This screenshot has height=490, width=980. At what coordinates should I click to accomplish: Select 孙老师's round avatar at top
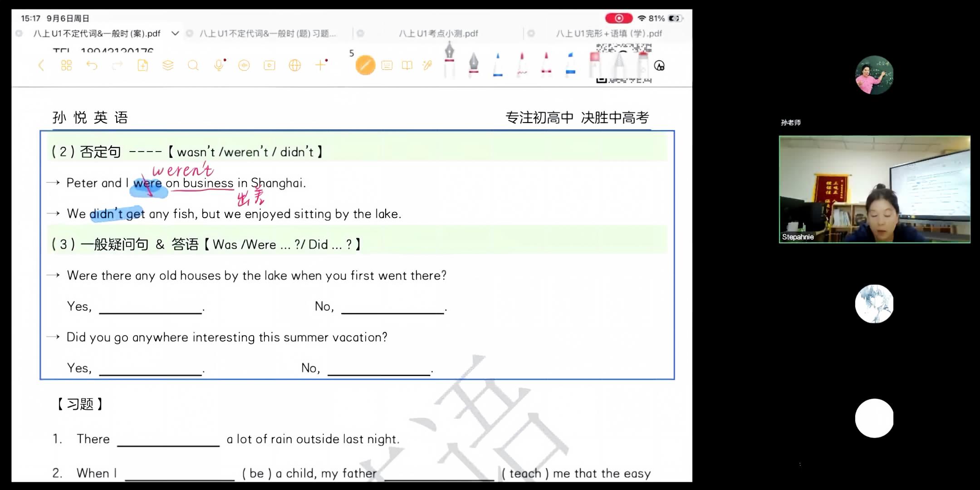[x=874, y=75]
